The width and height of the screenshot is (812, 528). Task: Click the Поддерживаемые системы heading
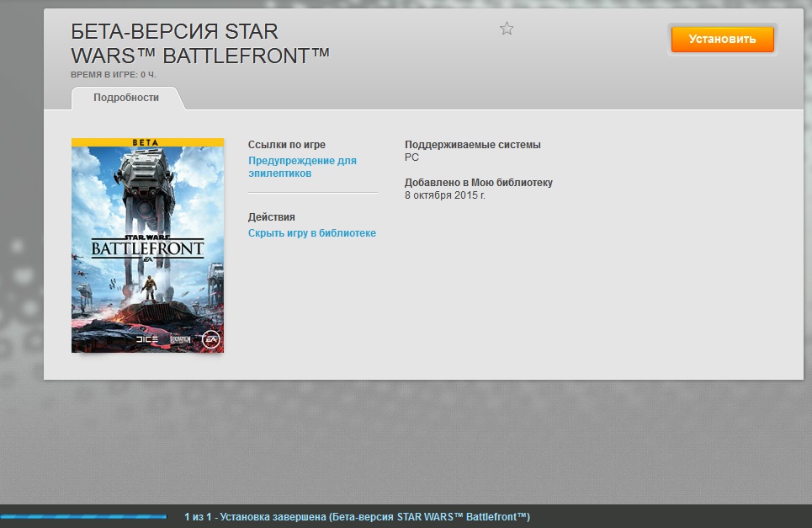pos(472,145)
